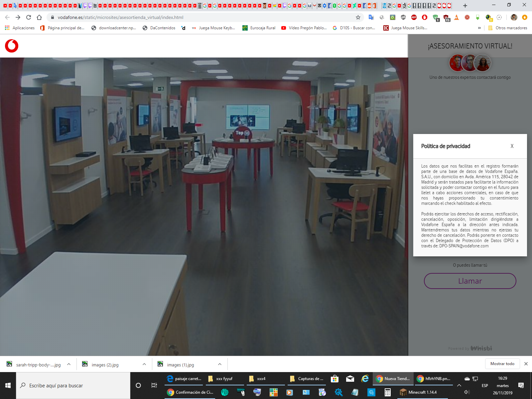Go to browser home page icon
Viewport: 532px width, 399px height.
(x=39, y=17)
